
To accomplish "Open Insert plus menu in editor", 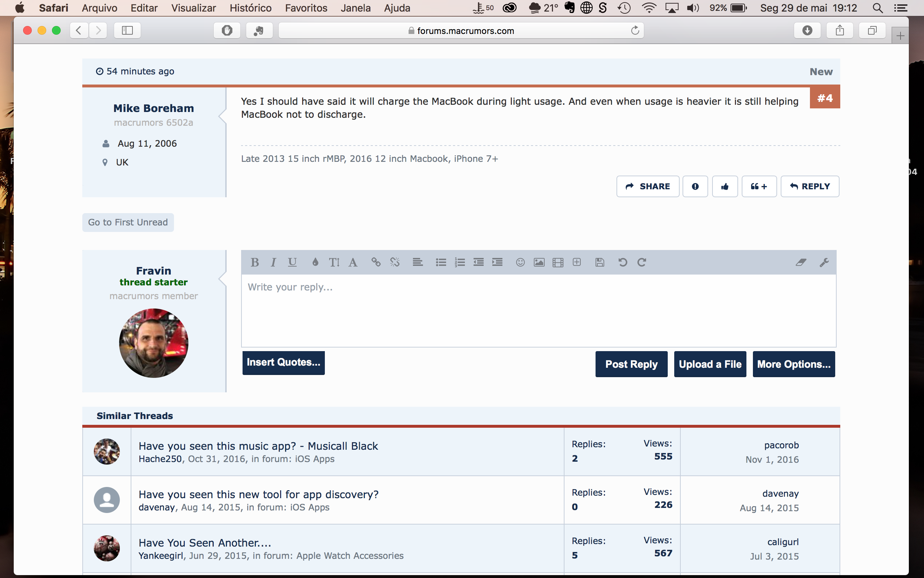I will (577, 262).
